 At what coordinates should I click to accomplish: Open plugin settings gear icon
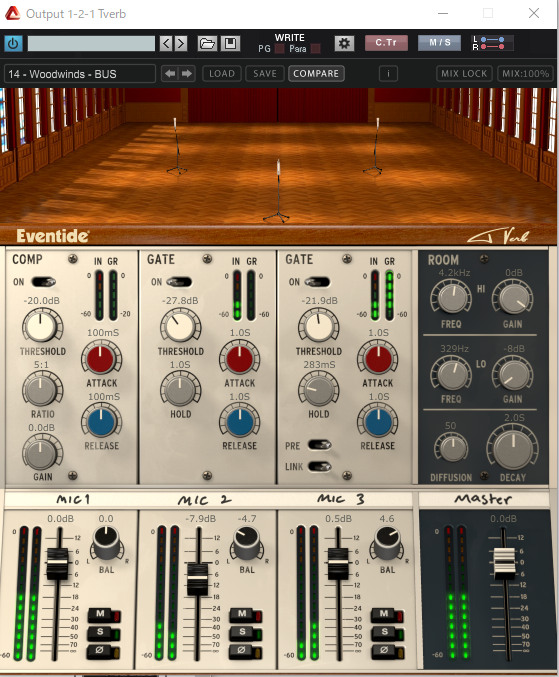(x=344, y=43)
